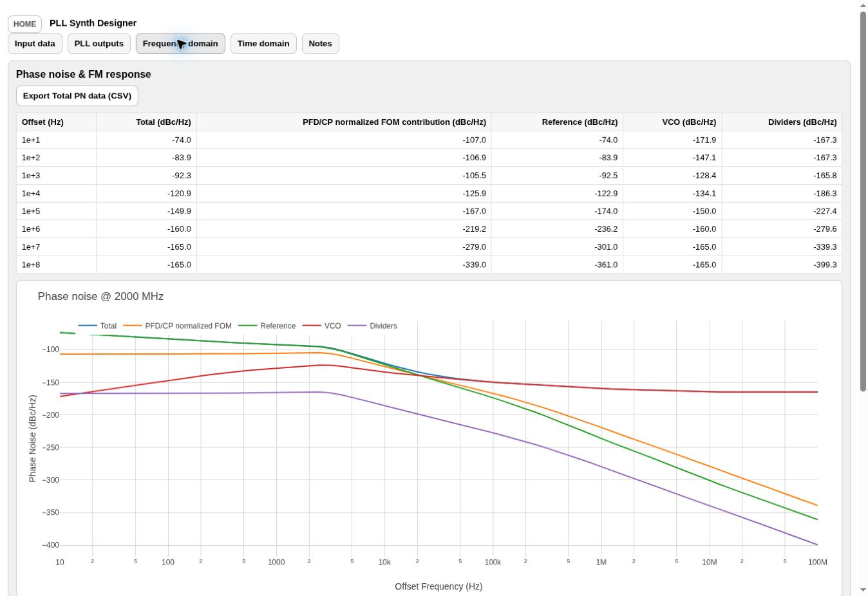Toggle the Reference series legend entry
868x596 pixels.
(x=267, y=326)
